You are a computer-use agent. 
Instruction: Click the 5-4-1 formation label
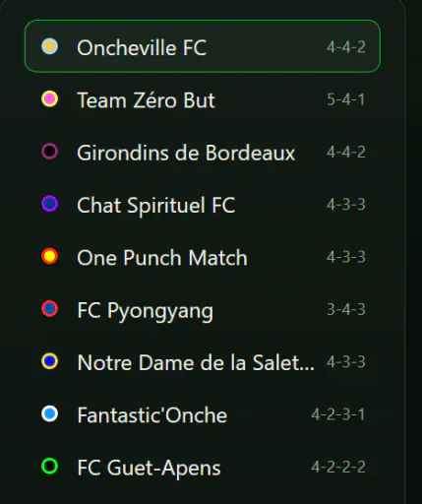point(346,99)
